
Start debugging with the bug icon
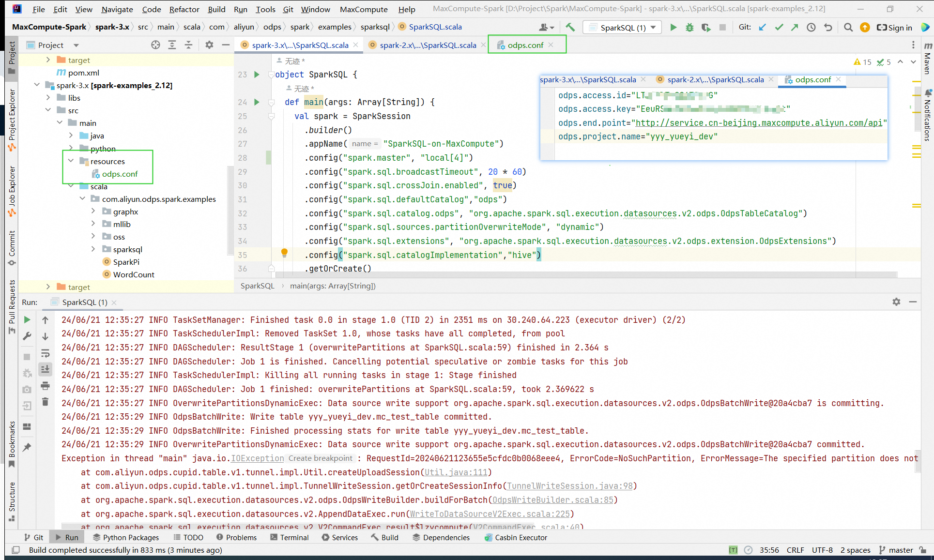pyautogui.click(x=689, y=28)
